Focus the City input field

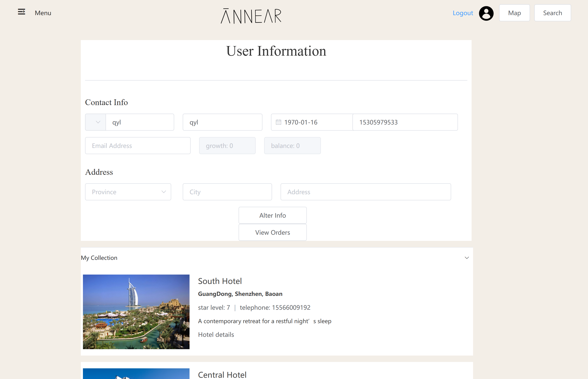227,192
